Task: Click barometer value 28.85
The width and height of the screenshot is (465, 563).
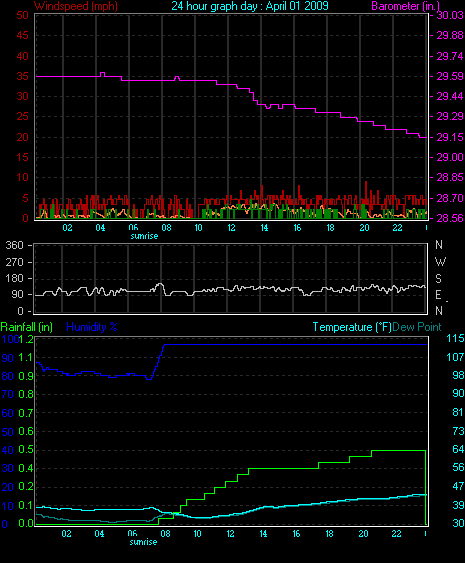Action: tap(450, 177)
